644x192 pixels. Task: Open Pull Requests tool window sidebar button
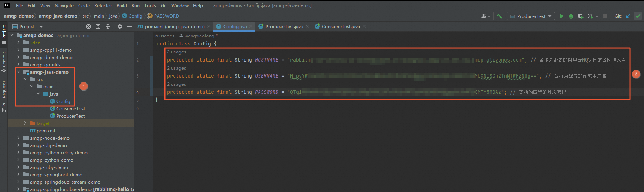pos(4,96)
